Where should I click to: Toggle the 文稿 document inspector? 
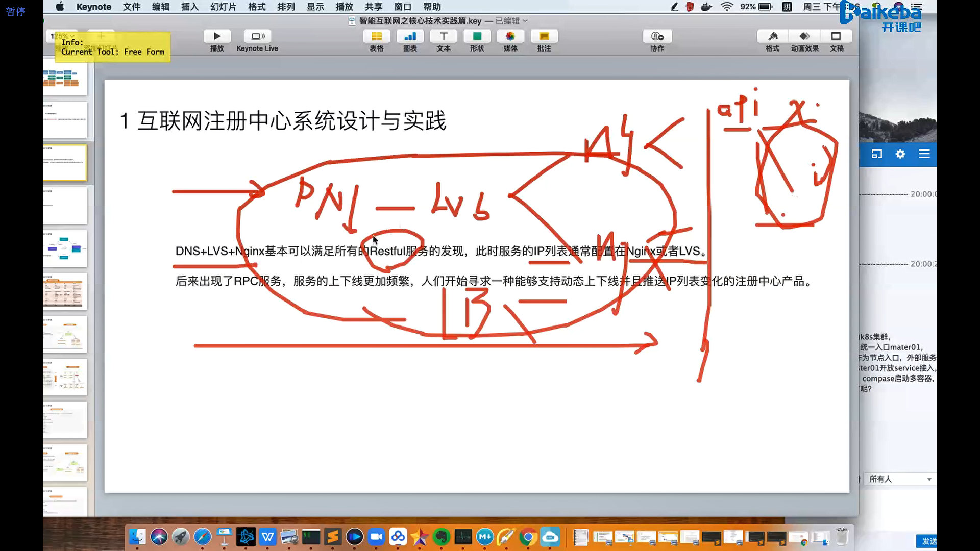tap(836, 37)
